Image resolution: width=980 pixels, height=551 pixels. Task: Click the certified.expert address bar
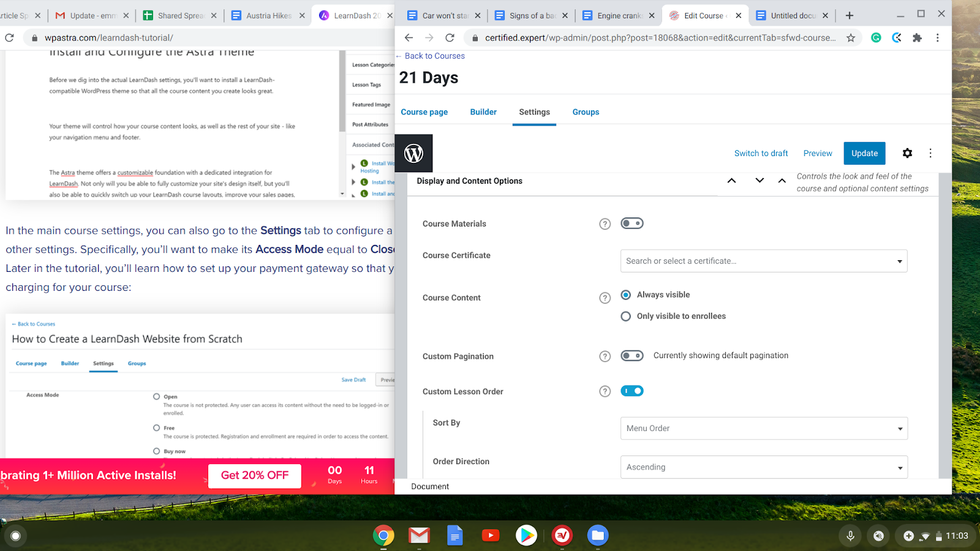click(660, 38)
